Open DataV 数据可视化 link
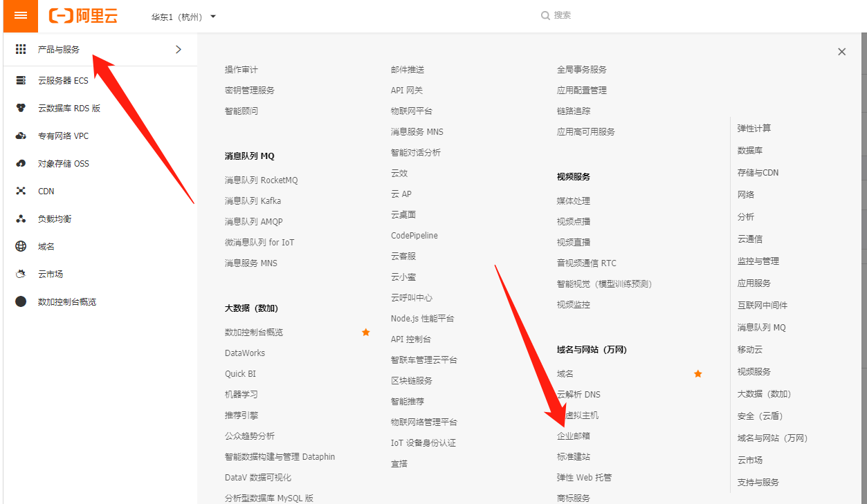This screenshot has width=867, height=504. (x=258, y=478)
